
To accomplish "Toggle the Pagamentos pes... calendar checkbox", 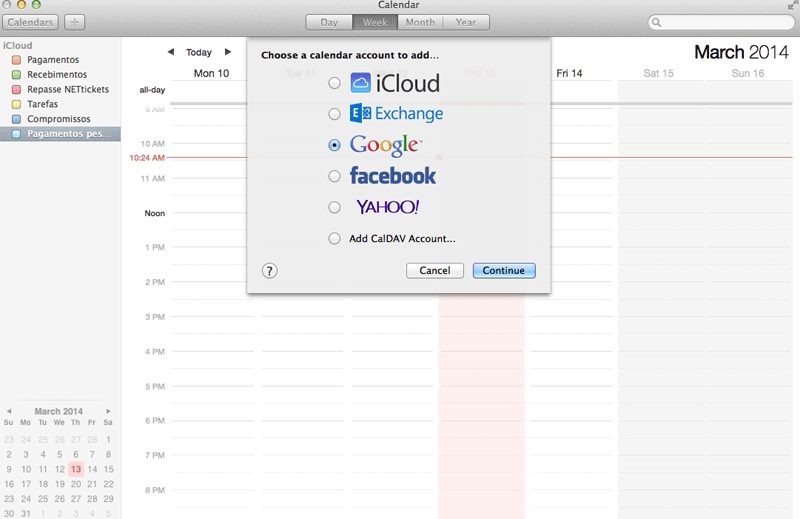I will click(16, 134).
